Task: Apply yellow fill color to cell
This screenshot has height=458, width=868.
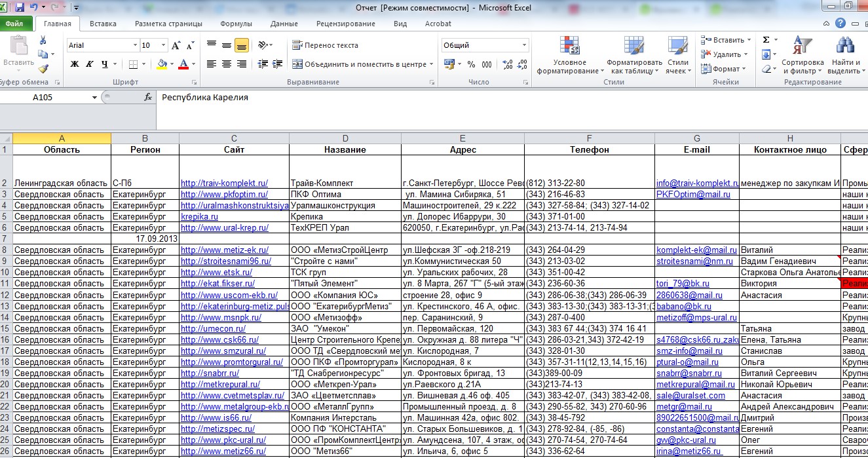Action: click(x=162, y=64)
